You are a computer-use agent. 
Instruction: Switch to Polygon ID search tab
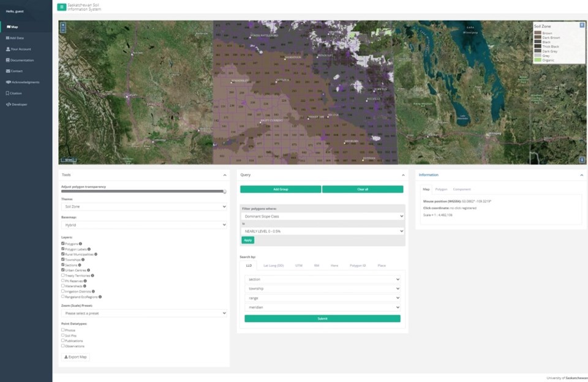click(x=358, y=266)
